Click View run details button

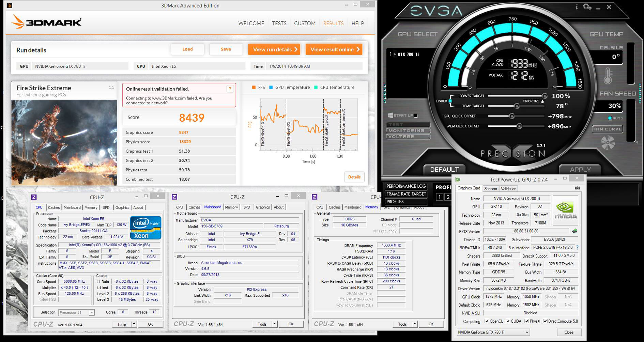click(274, 49)
